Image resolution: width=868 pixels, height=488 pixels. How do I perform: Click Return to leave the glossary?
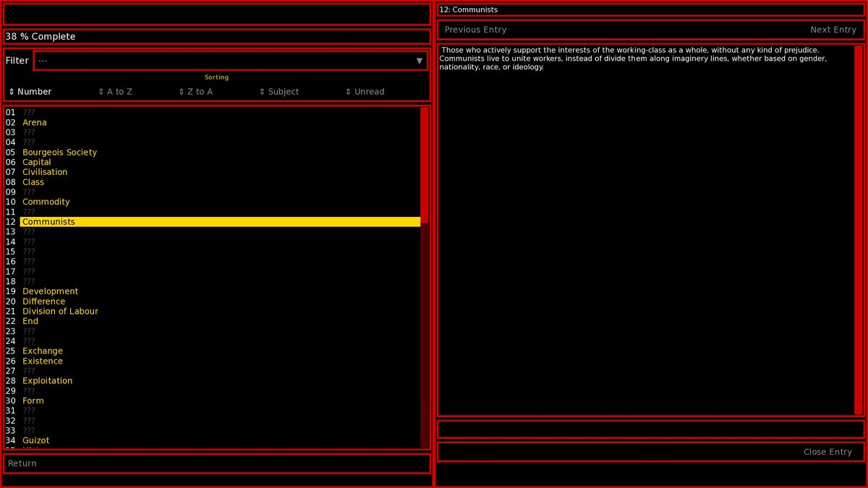tap(22, 463)
